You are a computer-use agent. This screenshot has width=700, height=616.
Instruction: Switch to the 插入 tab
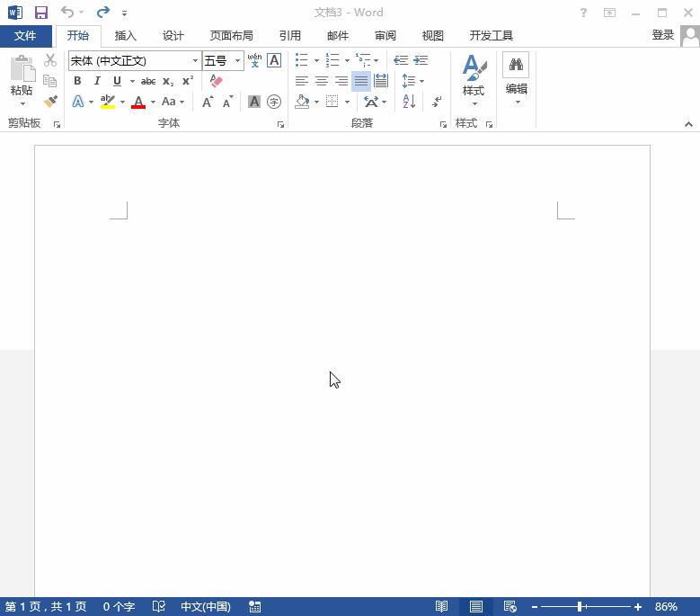(126, 36)
